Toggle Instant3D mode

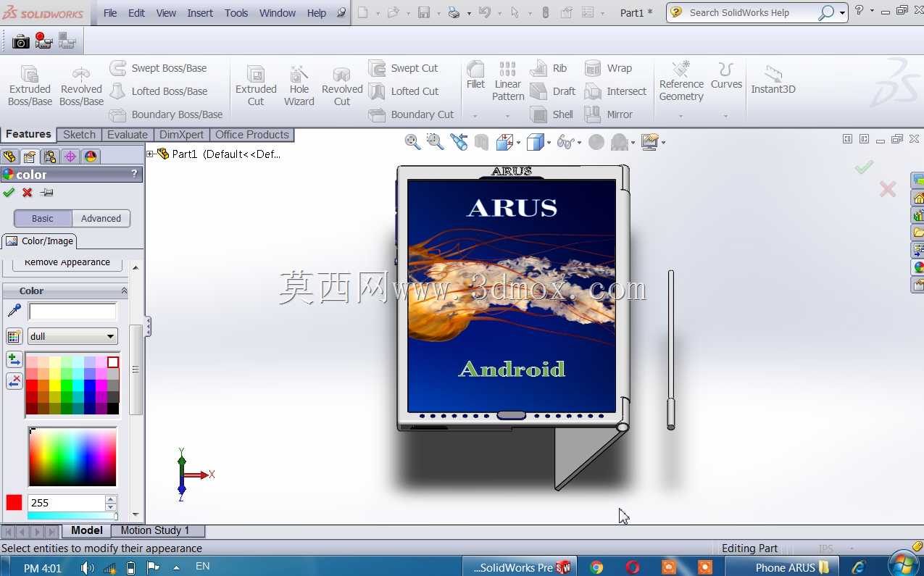773,80
